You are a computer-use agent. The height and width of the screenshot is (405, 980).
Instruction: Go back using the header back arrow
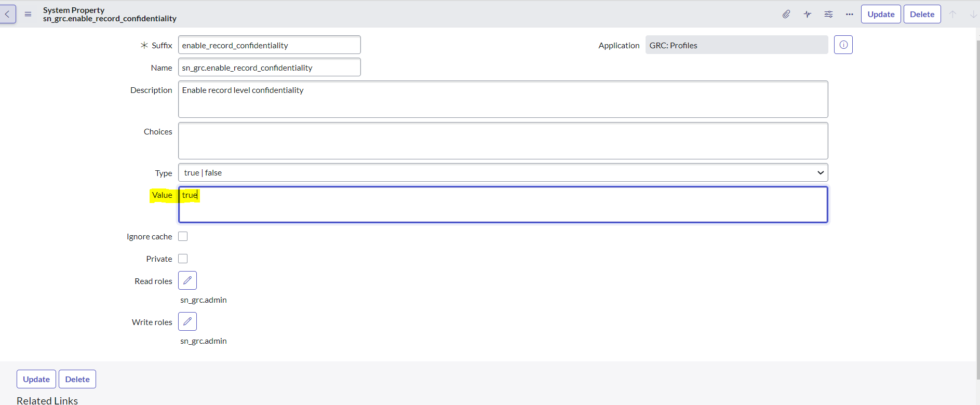pos(7,14)
